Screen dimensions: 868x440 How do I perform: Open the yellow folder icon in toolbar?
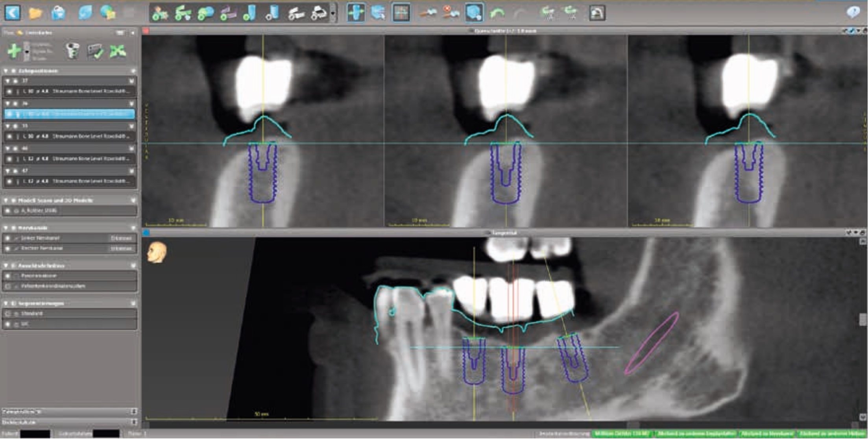point(35,13)
